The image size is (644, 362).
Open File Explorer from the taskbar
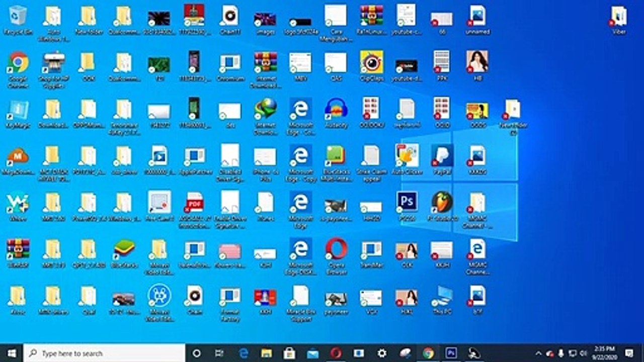tap(267, 353)
